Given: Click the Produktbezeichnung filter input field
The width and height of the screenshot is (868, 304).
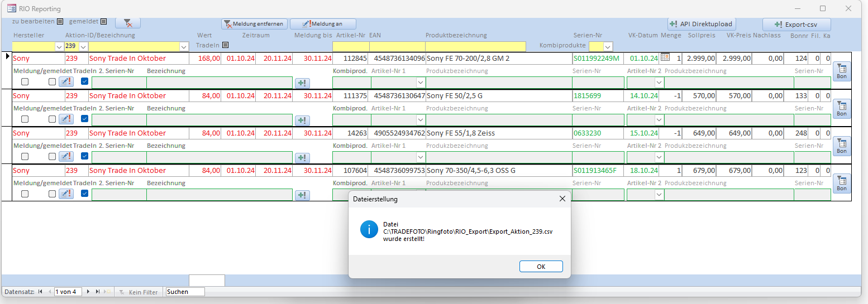Looking at the screenshot, I should [475, 46].
